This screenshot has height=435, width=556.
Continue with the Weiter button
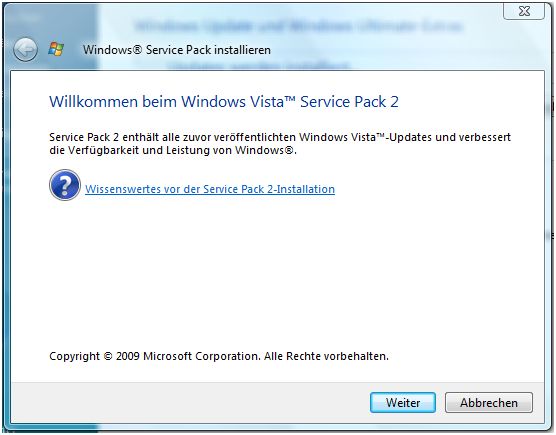click(x=403, y=402)
